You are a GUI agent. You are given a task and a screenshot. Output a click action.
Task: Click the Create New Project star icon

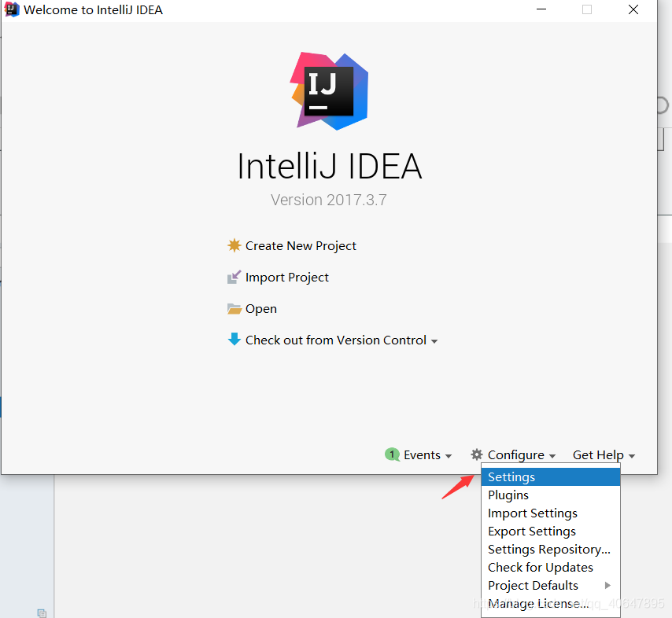[234, 245]
